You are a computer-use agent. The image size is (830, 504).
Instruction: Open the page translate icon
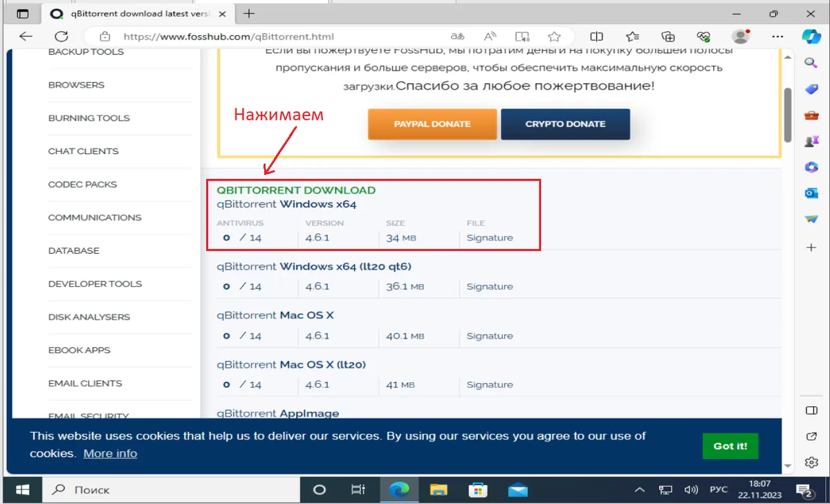tap(457, 37)
